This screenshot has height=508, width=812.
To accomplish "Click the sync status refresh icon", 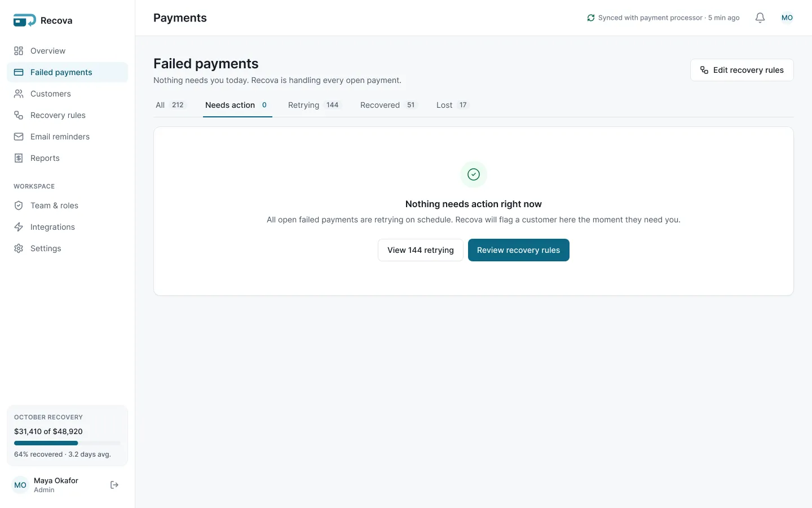I will coord(591,18).
